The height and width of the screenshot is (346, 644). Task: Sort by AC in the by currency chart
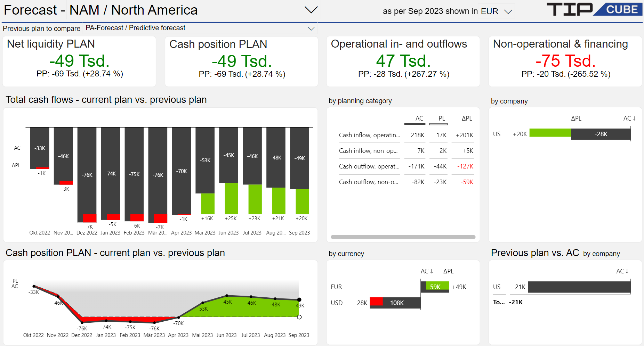coord(427,271)
